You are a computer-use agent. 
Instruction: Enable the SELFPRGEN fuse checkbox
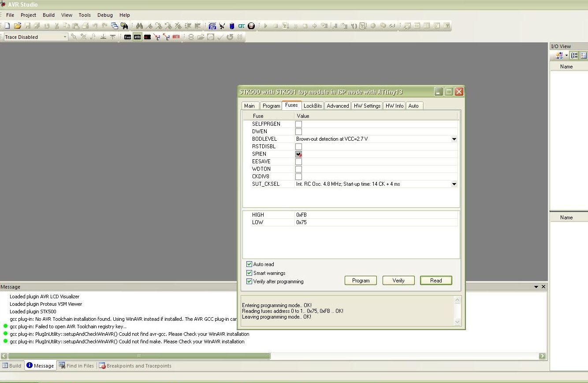pos(298,124)
